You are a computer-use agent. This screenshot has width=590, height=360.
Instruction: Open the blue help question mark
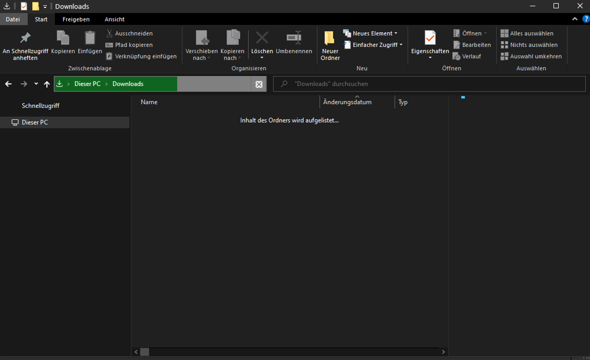pyautogui.click(x=586, y=19)
